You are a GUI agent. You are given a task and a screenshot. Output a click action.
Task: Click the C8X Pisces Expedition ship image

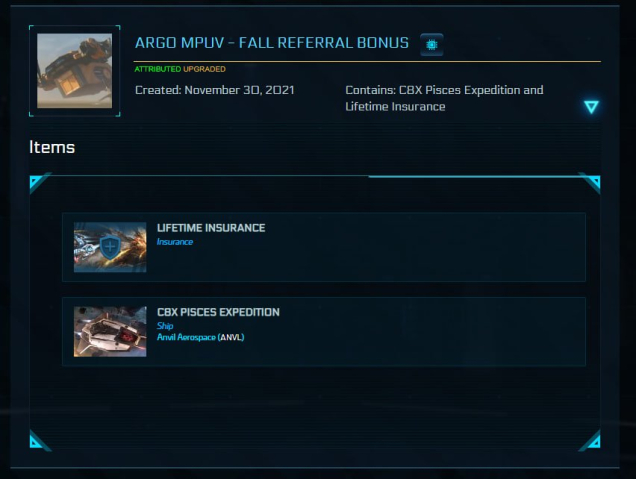110,332
